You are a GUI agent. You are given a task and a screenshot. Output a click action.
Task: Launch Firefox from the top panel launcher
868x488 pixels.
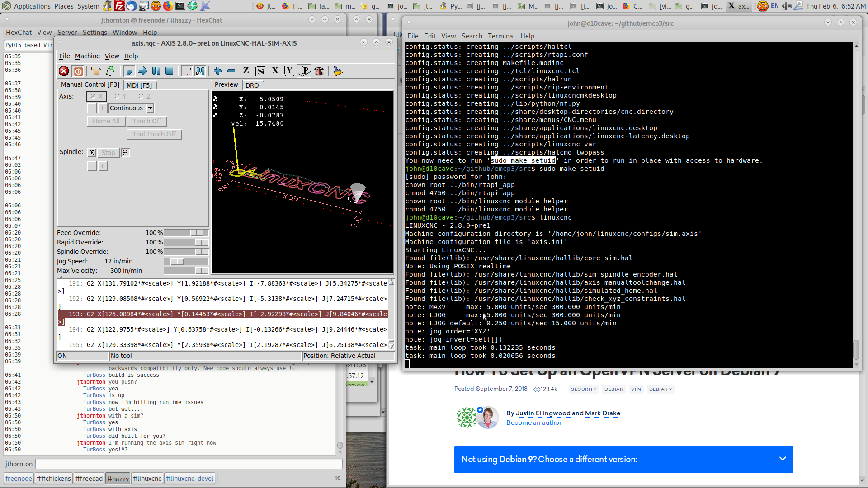(168, 6)
